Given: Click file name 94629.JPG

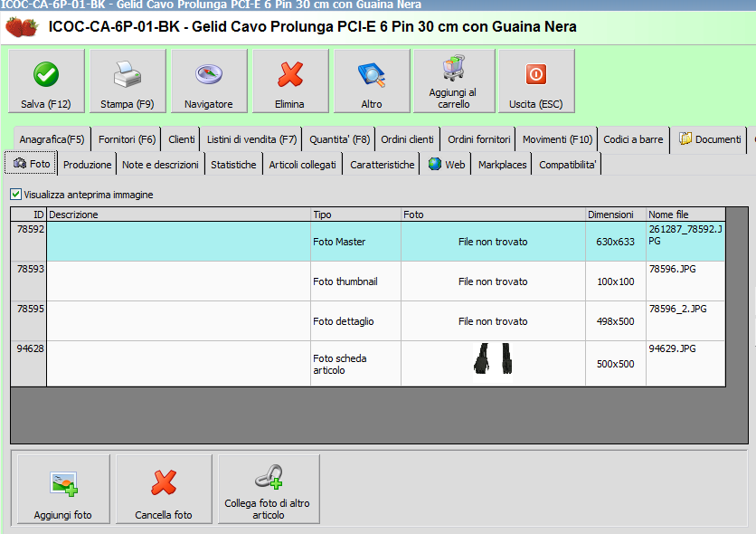Looking at the screenshot, I should [672, 348].
